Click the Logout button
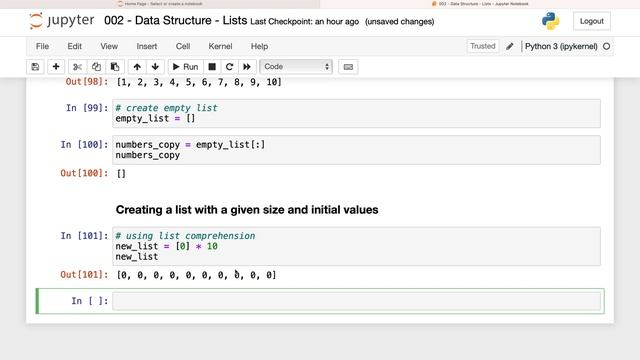Viewport: 640px width, 360px height. (591, 21)
